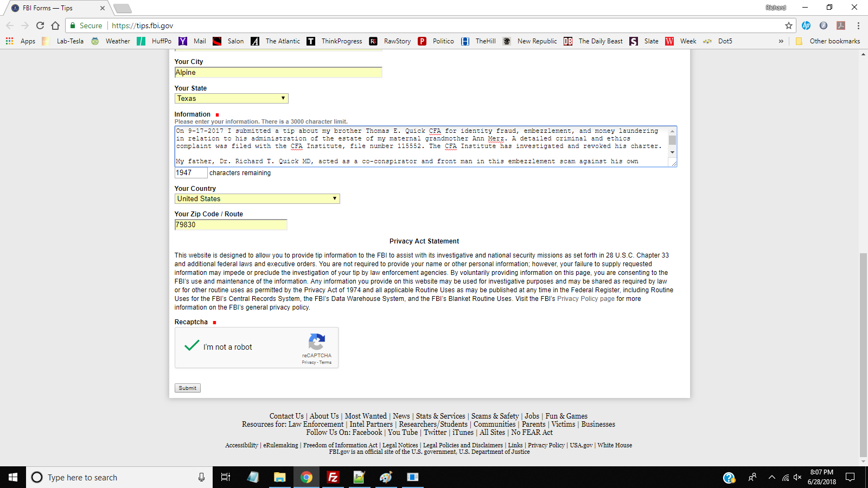This screenshot has height=488, width=868.
Task: Click the browser back arrow
Action: click(10, 25)
